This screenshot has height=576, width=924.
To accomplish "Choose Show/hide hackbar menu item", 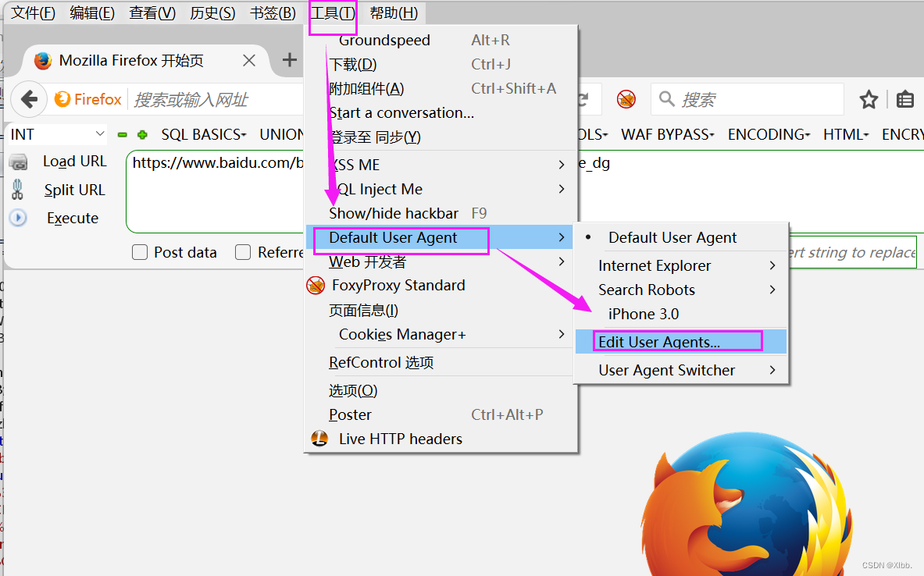I will pos(441,213).
